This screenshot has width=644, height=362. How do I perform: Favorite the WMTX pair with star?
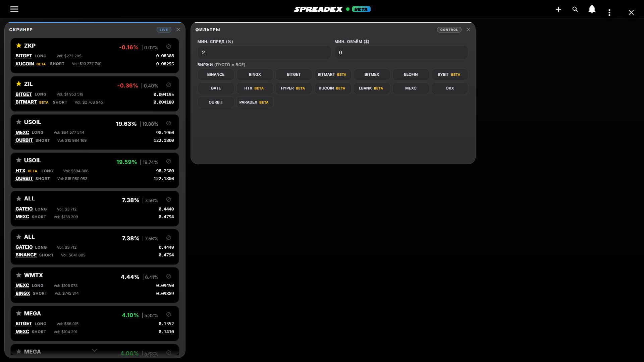[19, 275]
